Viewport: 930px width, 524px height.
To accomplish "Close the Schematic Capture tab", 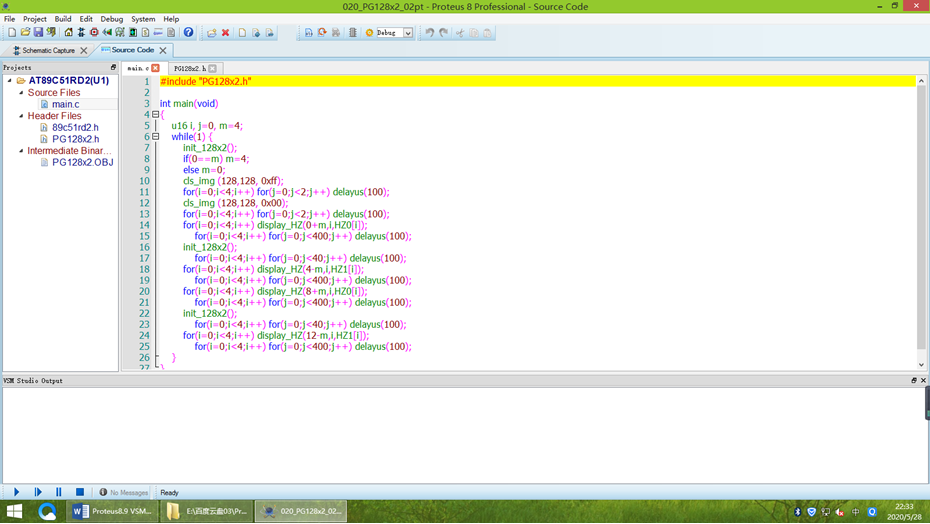I will (x=84, y=50).
